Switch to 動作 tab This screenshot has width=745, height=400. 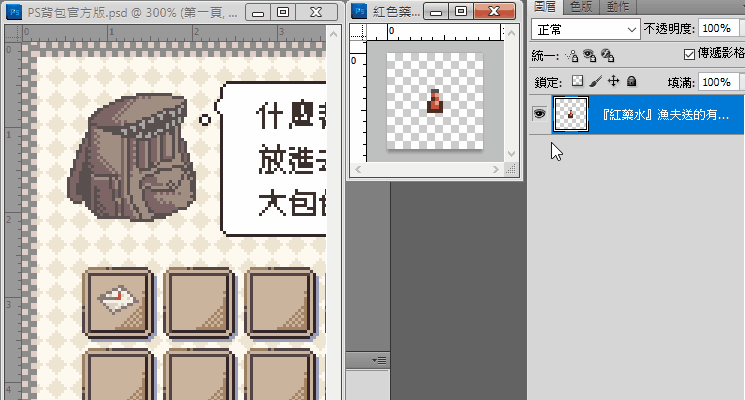[618, 6]
